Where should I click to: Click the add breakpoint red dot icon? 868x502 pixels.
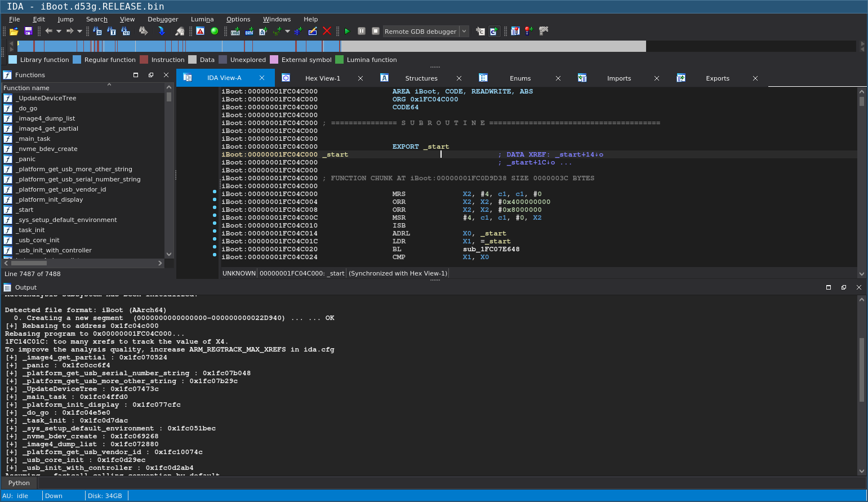(x=528, y=32)
